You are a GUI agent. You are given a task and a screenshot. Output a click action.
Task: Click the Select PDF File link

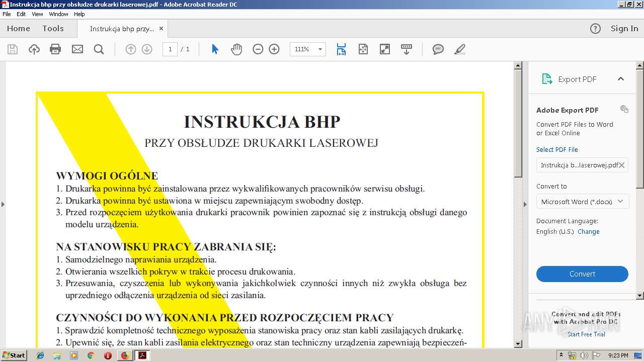coord(557,150)
